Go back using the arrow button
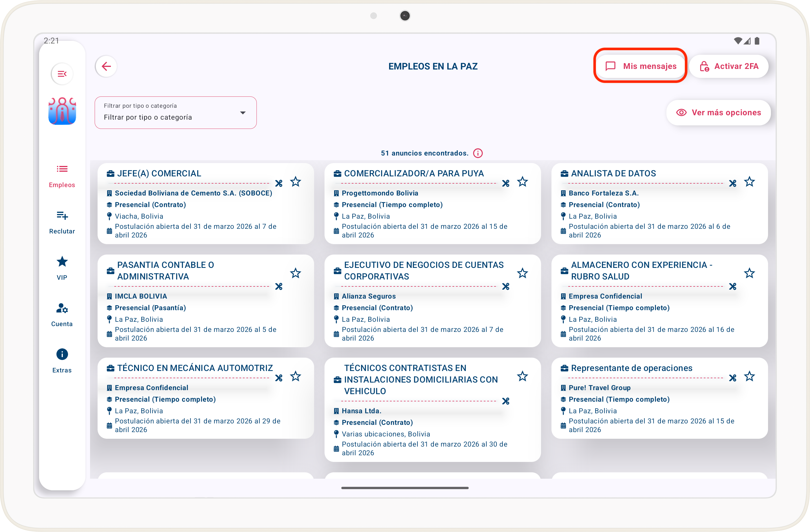The width and height of the screenshot is (810, 532). (106, 66)
